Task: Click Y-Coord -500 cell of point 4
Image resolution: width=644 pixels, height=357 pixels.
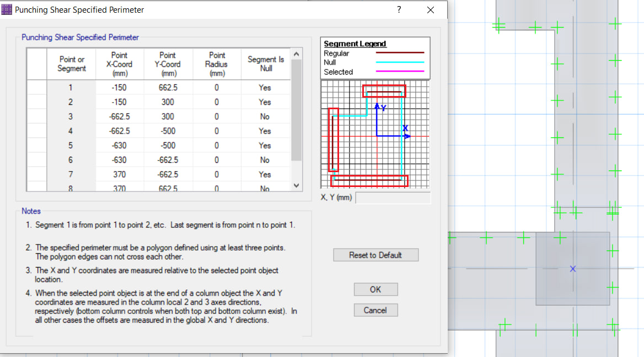Action: (168, 131)
